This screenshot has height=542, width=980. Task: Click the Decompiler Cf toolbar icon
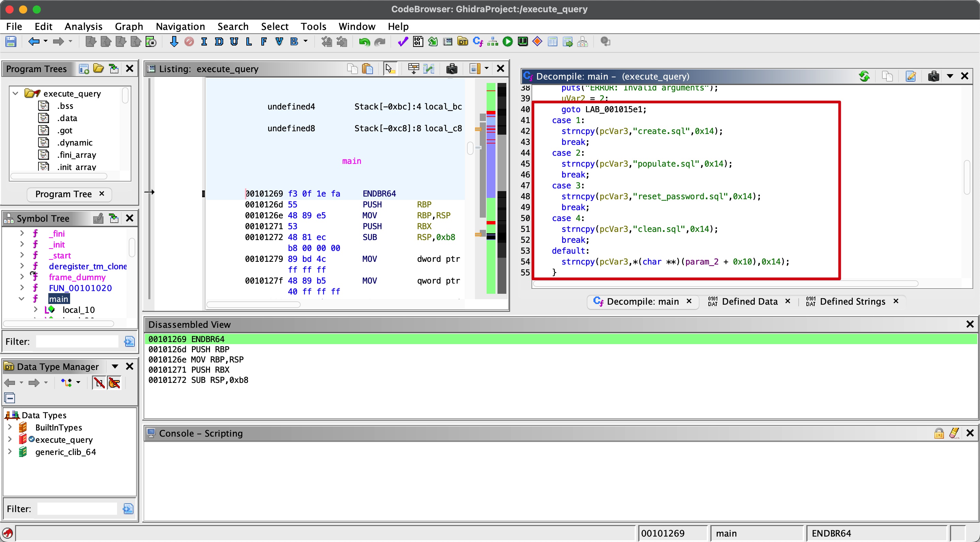pyautogui.click(x=477, y=41)
